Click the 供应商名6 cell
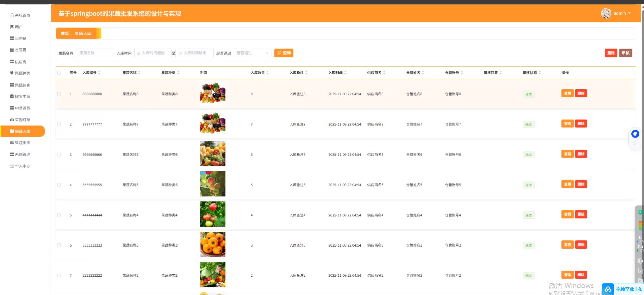This screenshot has height=295, width=644. click(x=375, y=155)
